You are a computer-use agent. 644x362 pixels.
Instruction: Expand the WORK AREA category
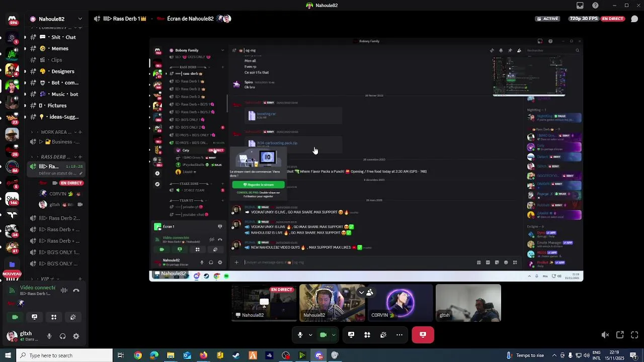[54, 132]
